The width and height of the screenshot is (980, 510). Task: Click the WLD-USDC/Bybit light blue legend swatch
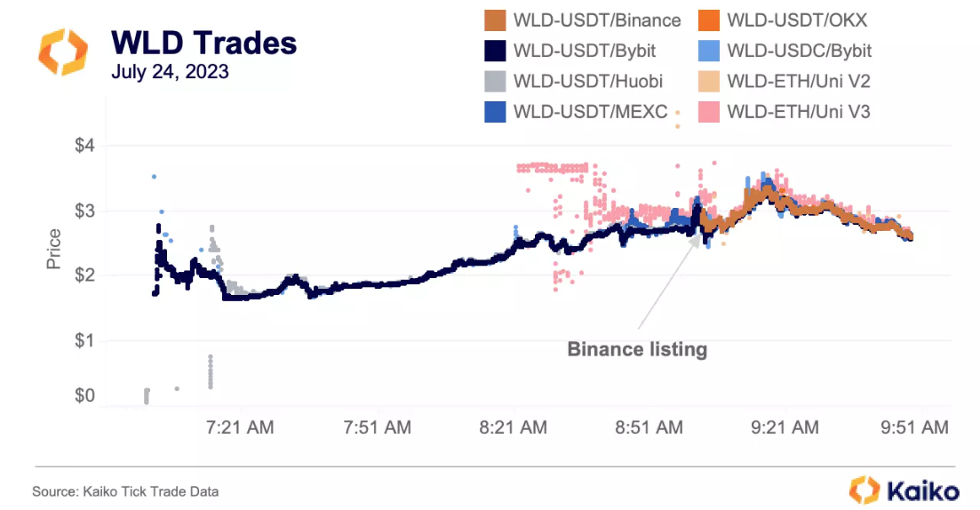[707, 51]
